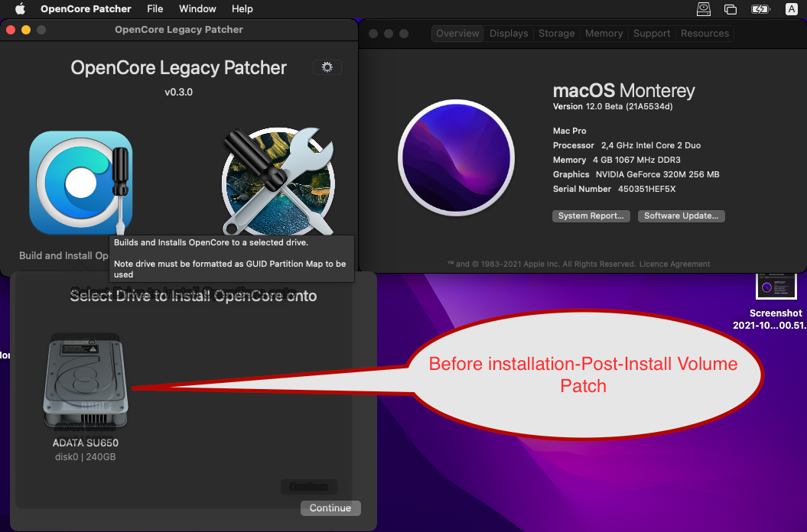Click the Memory 4 GB 1067 MHz DDR3 text
The height and width of the screenshot is (532, 807).
click(x=617, y=160)
